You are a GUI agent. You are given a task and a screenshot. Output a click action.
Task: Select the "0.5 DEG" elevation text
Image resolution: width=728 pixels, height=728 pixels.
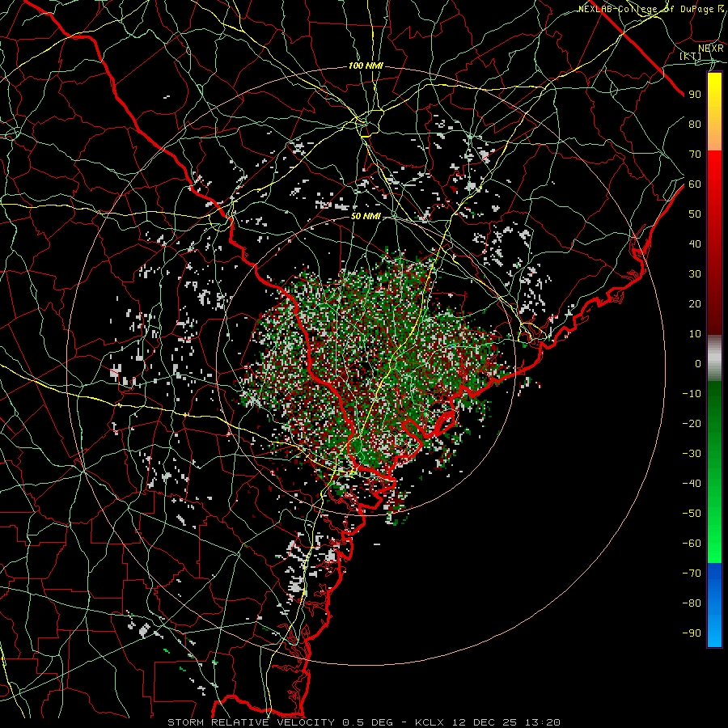(x=368, y=722)
